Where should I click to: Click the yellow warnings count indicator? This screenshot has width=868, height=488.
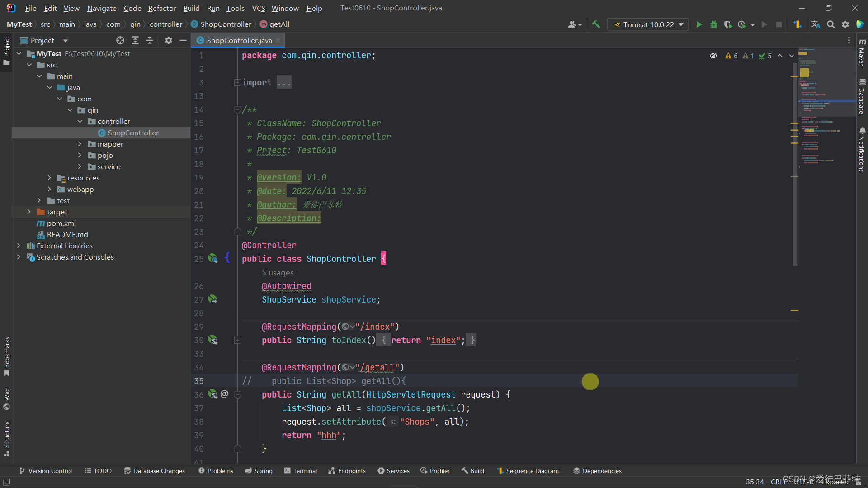[731, 56]
